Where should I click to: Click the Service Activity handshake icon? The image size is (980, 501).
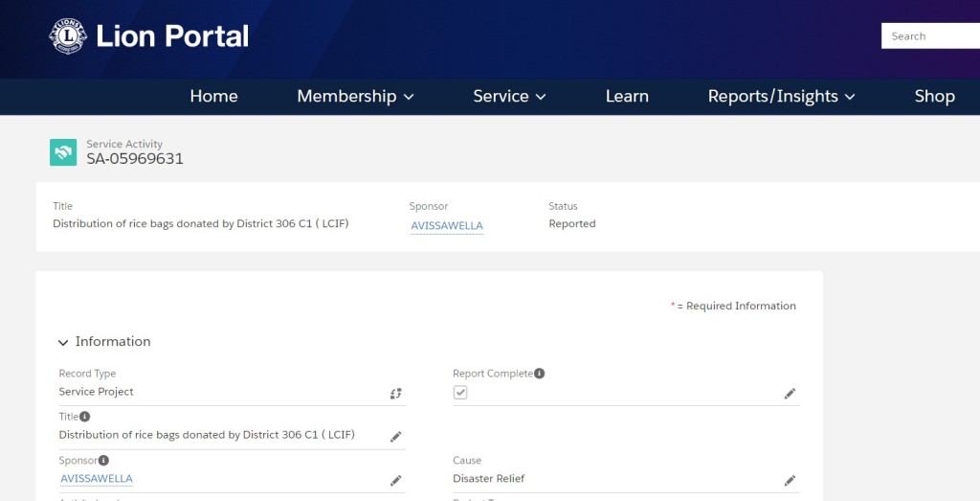pos(63,152)
